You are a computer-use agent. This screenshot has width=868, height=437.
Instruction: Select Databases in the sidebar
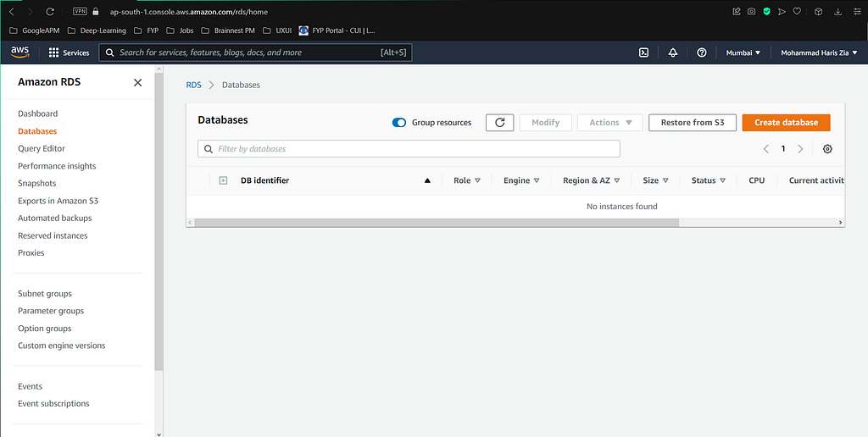coord(37,131)
